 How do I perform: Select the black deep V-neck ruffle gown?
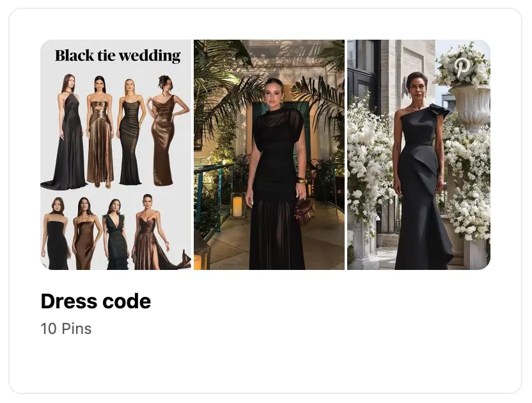[x=116, y=234]
